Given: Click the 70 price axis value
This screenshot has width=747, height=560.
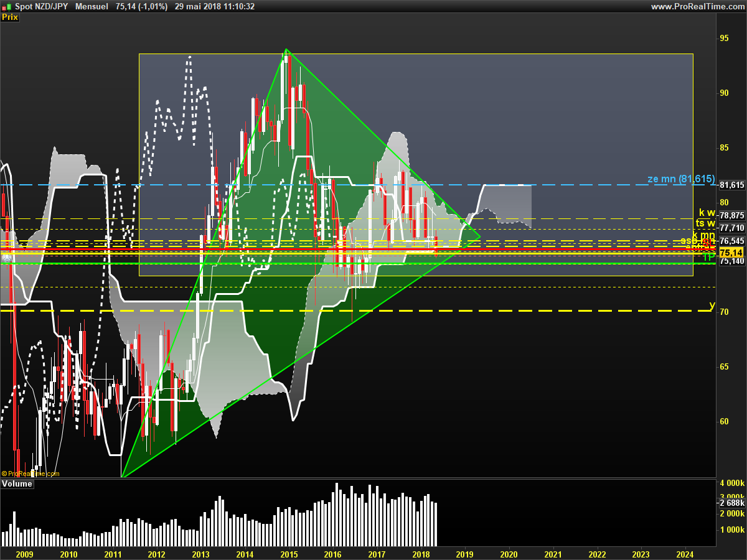Looking at the screenshot, I should coord(724,312).
